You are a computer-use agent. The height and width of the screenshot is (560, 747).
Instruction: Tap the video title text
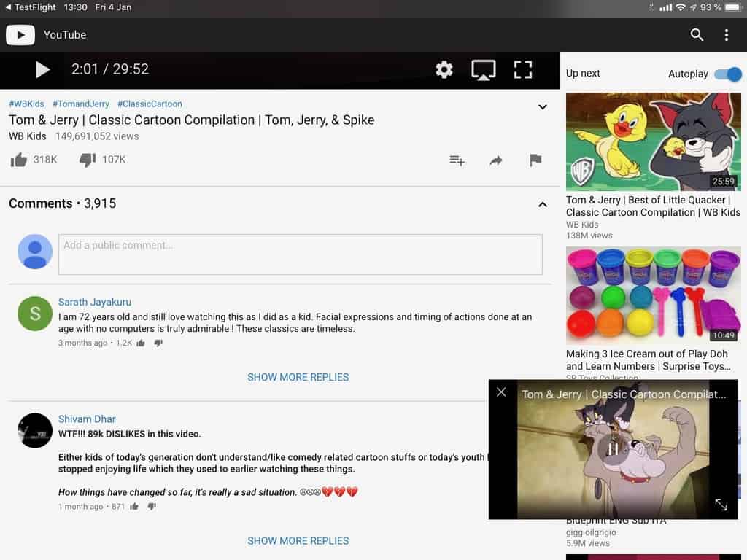(x=192, y=120)
